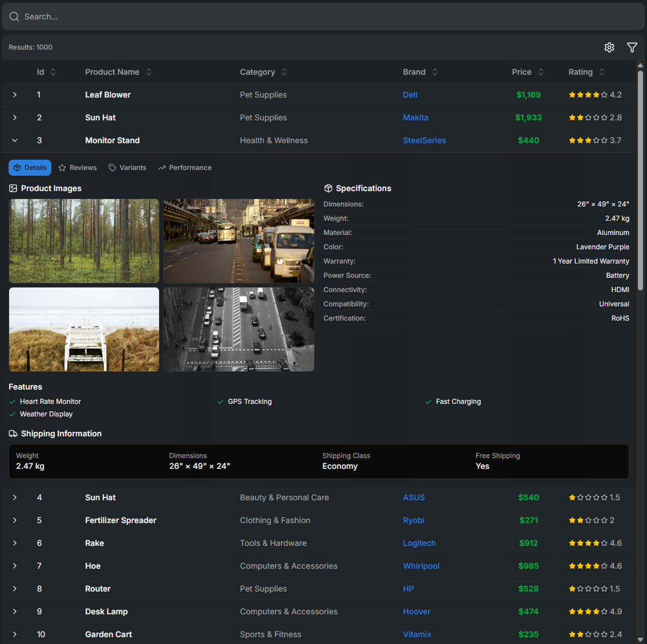This screenshot has height=644, width=647.
Task: Click into the Search input field
Action: tap(323, 17)
